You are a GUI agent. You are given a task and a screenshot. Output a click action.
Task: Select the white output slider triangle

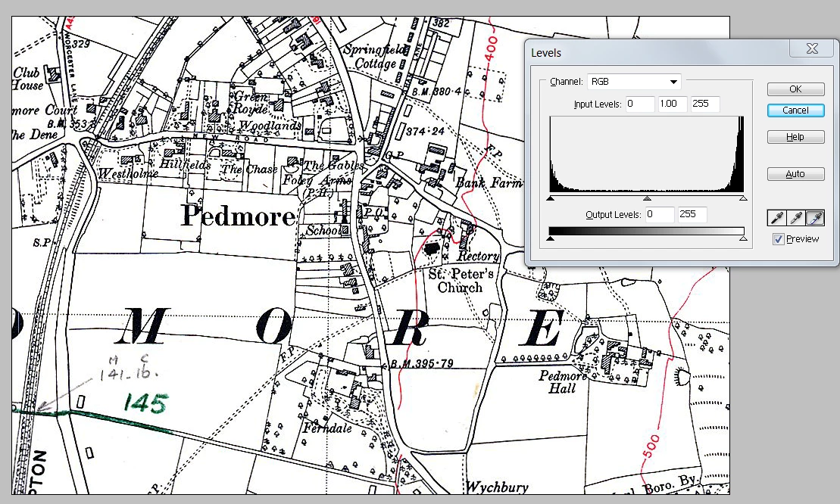pyautogui.click(x=743, y=238)
